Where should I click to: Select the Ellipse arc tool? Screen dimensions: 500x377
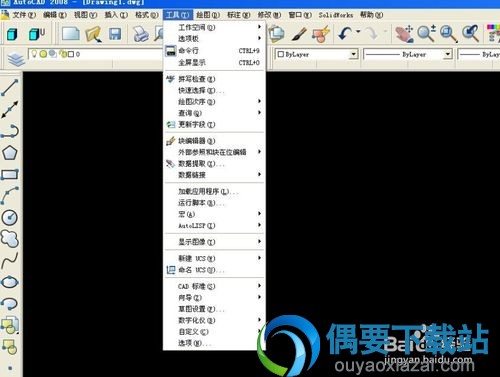[x=10, y=303]
